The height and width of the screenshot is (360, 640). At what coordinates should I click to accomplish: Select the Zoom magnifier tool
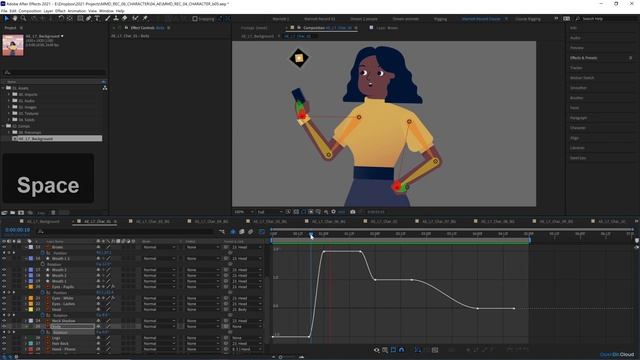[23, 18]
